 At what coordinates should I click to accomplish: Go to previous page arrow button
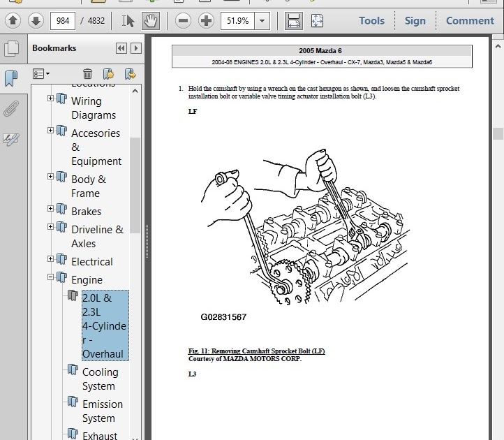click(x=13, y=21)
